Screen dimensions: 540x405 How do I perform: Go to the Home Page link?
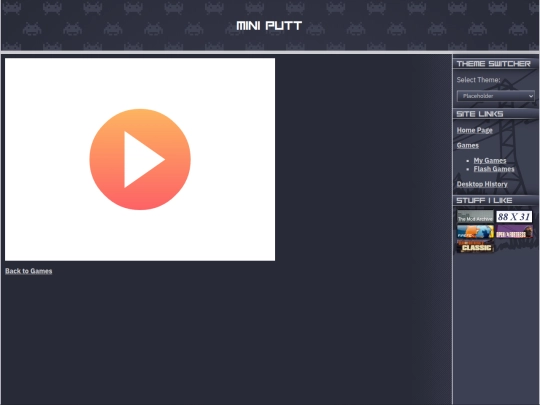[x=474, y=130]
